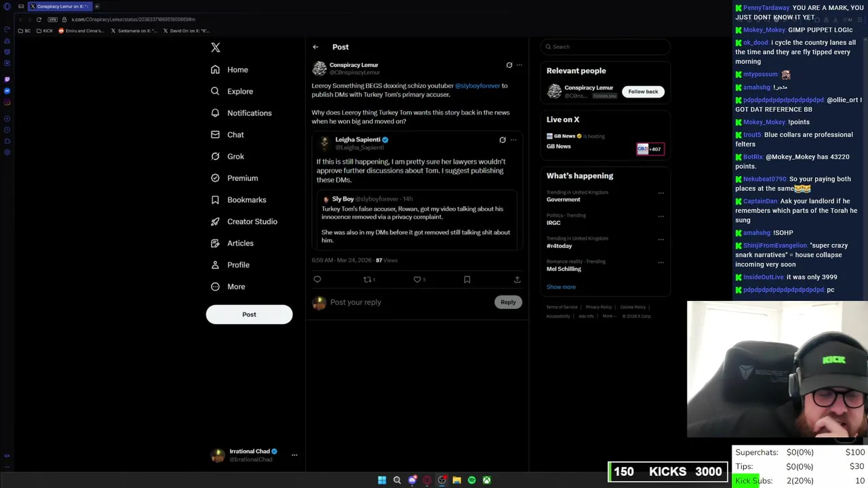Open File Explorer from the taskbar

tap(456, 480)
